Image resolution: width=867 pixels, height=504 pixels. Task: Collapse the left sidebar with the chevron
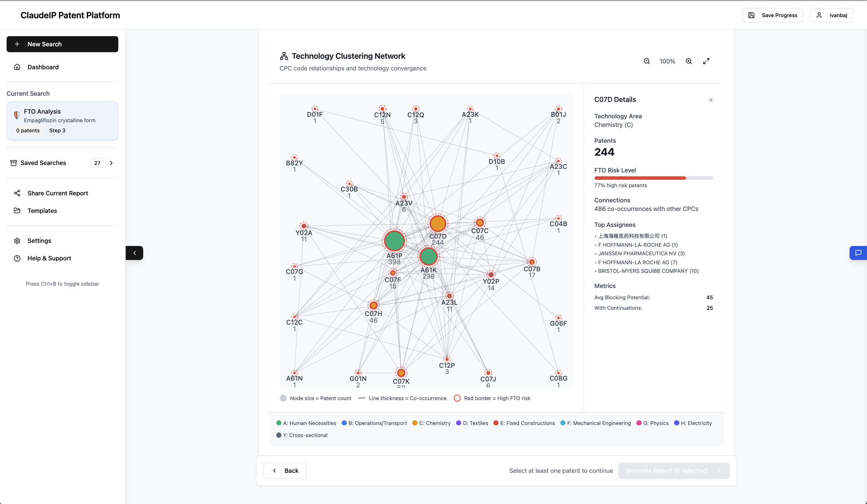(134, 253)
